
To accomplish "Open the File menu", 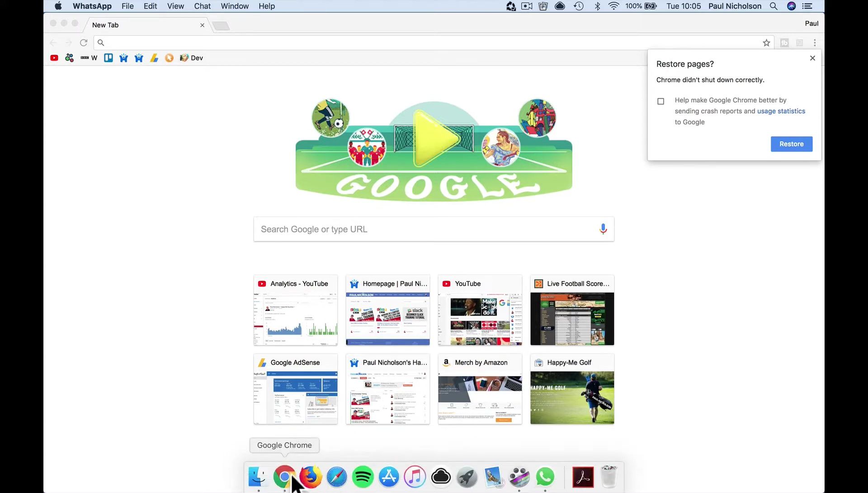I will click(127, 6).
